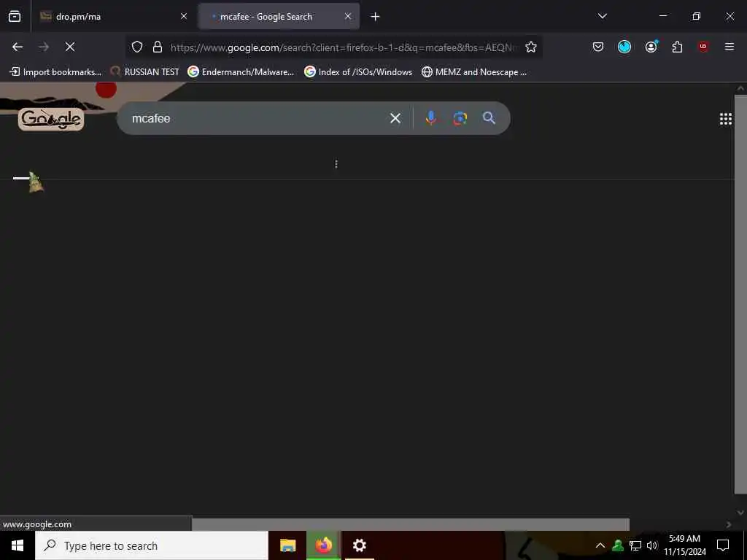
Task: Open the blue circular extension icon
Action: click(x=624, y=47)
